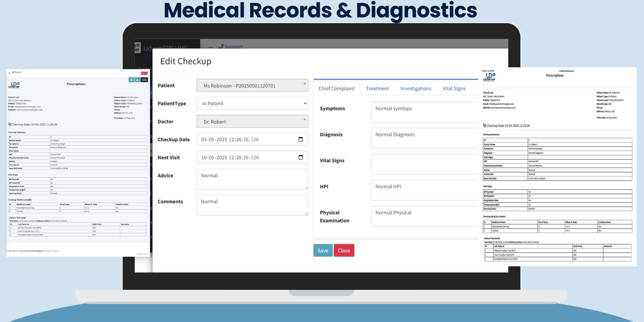Click the Udyam ERP logo in left panel
644x322 pixels.
pos(14,85)
